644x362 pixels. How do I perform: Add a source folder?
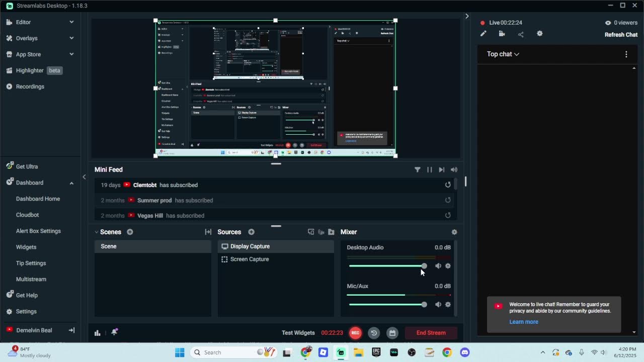pos(331,232)
